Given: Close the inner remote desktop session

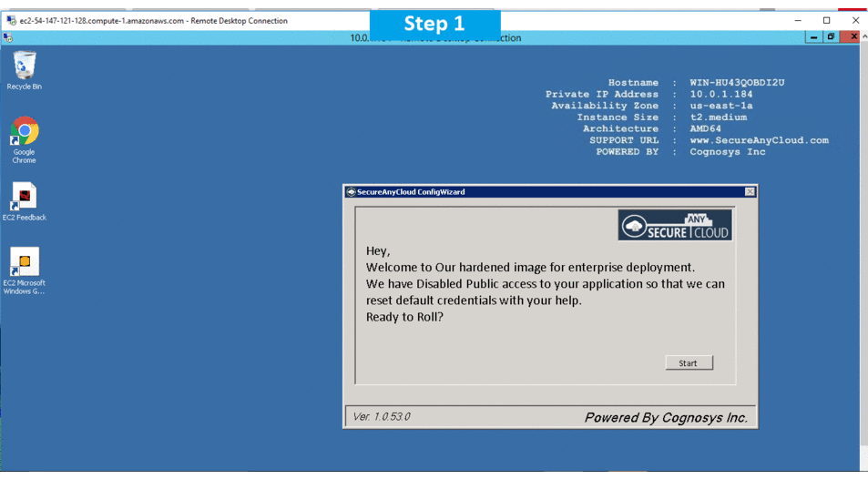Looking at the screenshot, I should tap(853, 37).
